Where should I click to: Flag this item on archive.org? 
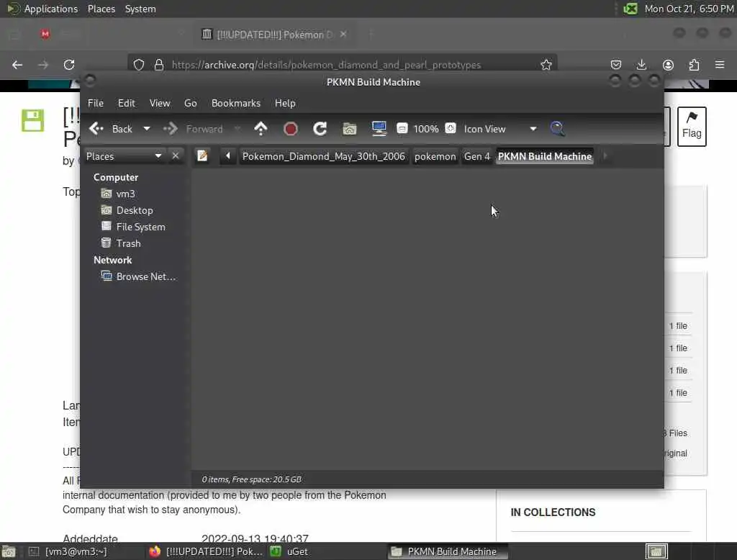click(x=692, y=127)
